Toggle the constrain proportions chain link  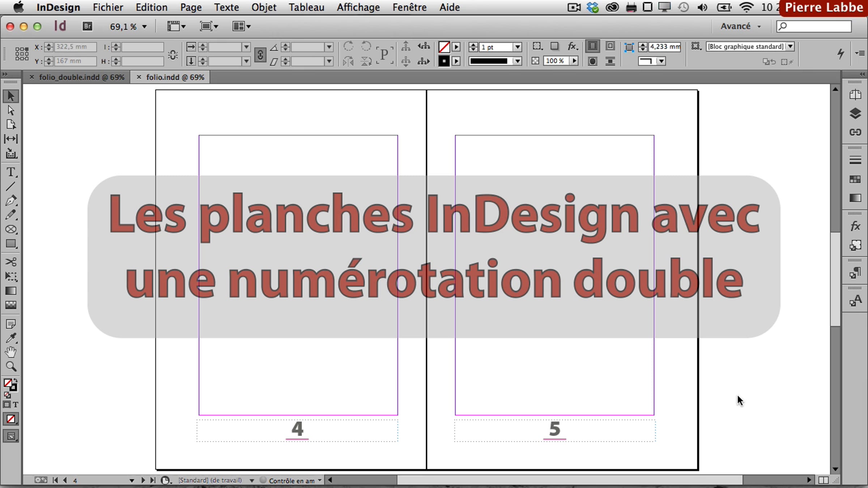260,55
